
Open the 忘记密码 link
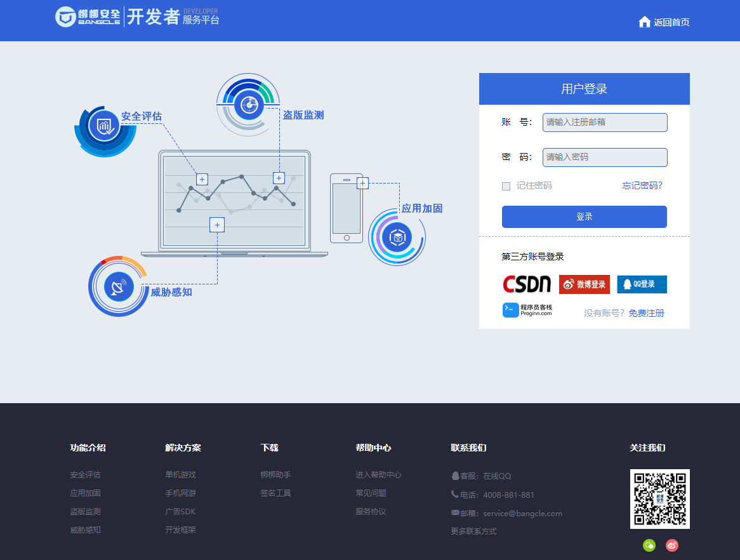pos(642,185)
